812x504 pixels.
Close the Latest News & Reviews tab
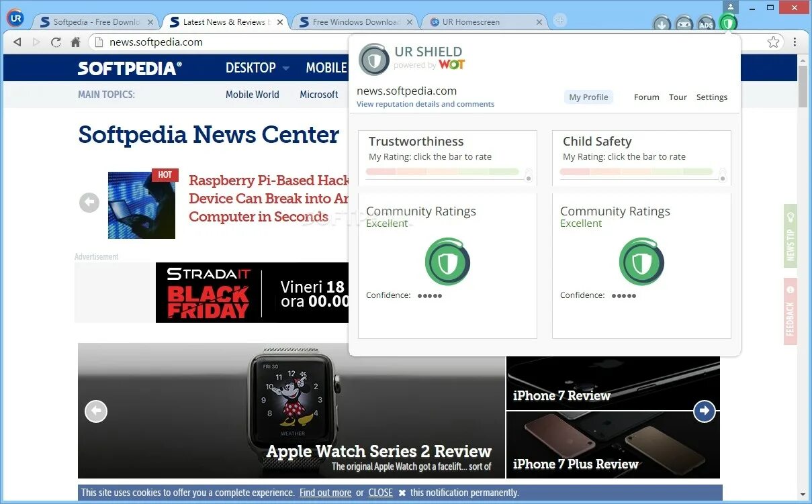[280, 22]
